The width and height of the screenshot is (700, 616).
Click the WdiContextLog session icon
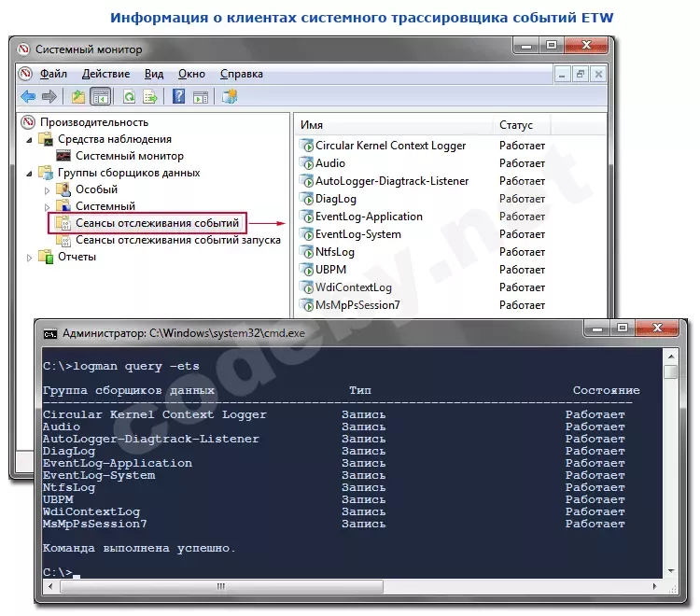click(307, 287)
